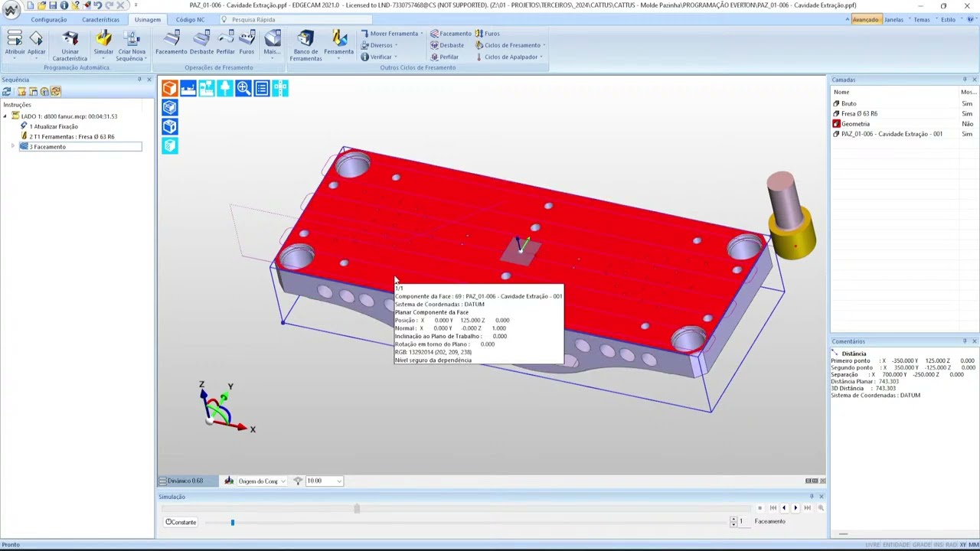Open the Janelas menu
This screenshot has height=551, width=980.
893,19
